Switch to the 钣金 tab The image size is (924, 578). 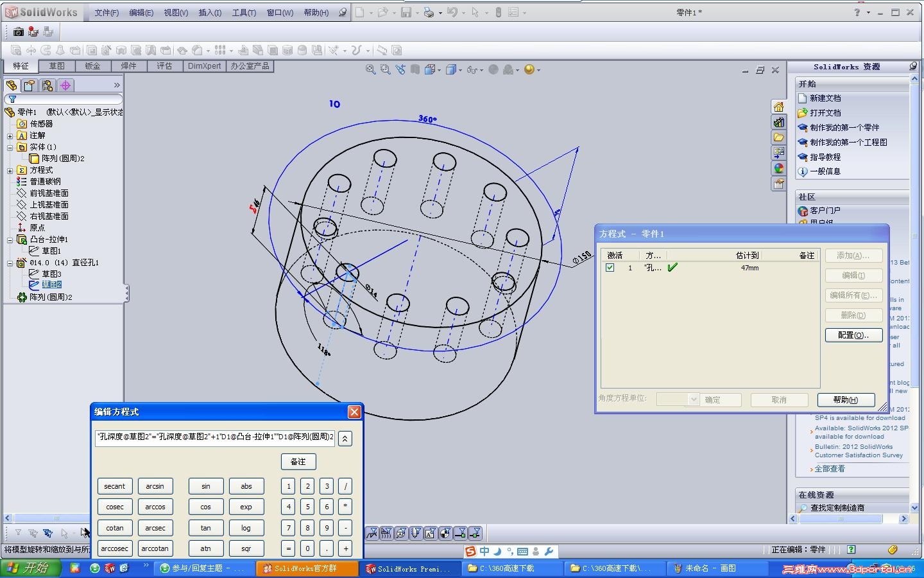(x=93, y=66)
